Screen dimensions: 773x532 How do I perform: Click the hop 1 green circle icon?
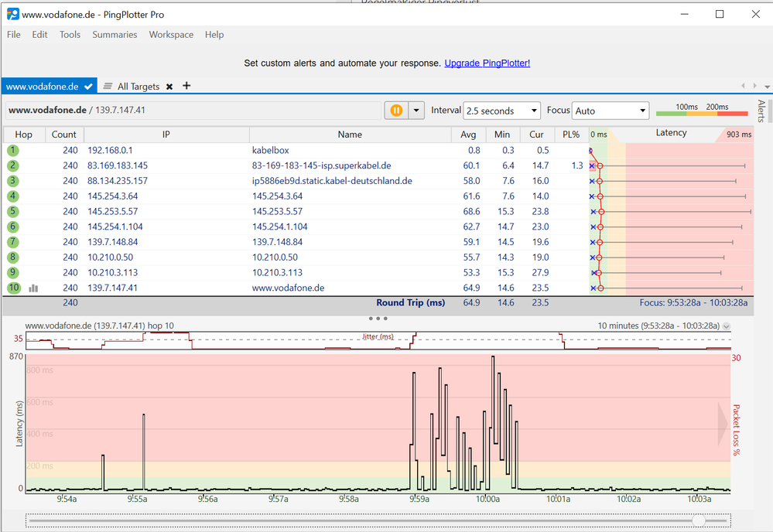13,150
